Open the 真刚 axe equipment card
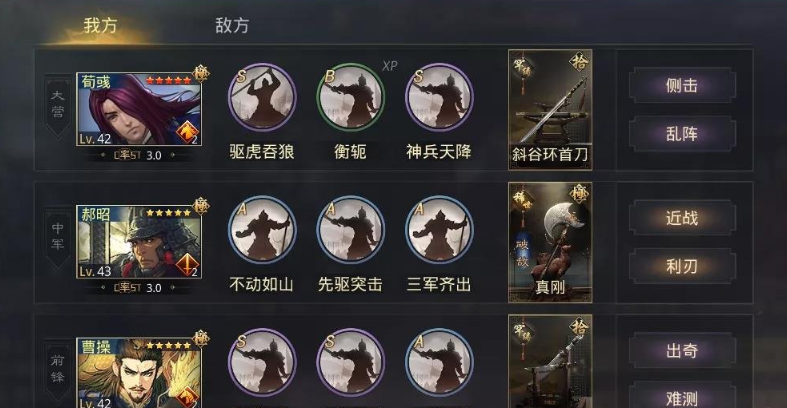 pyautogui.click(x=550, y=242)
